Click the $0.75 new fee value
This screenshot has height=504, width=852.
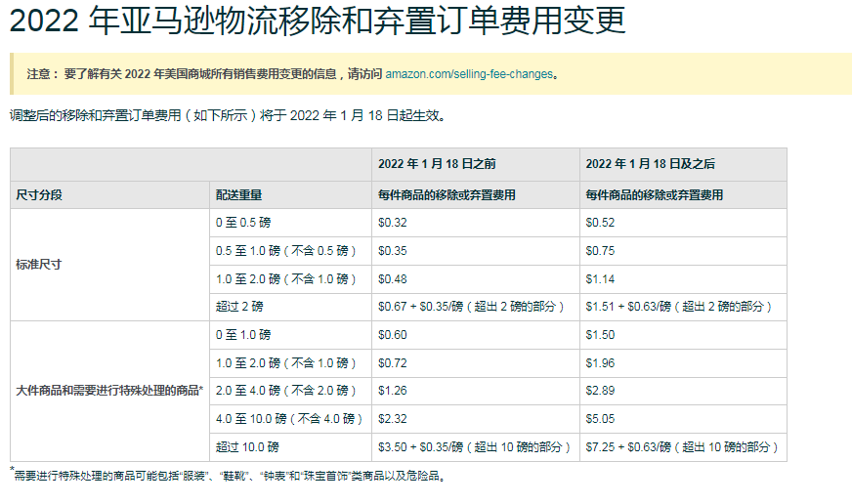click(600, 251)
